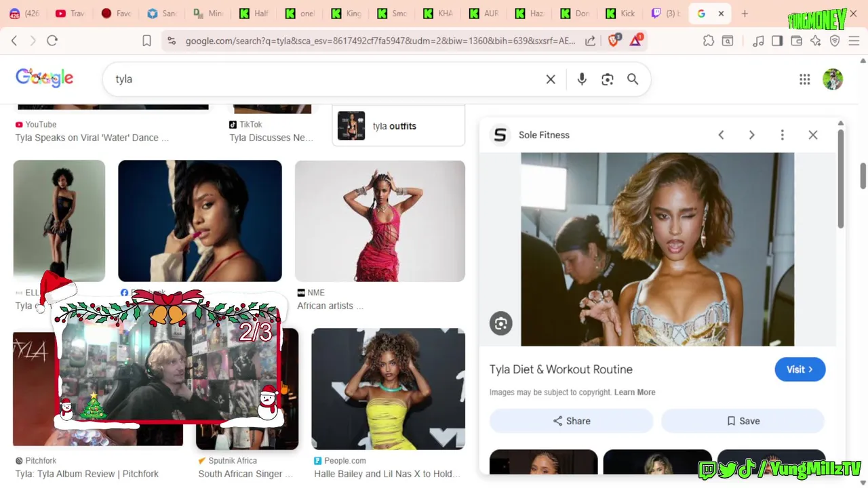Switch to the Twitch (3) tab
Image resolution: width=868 pixels, height=488 pixels.
click(665, 14)
